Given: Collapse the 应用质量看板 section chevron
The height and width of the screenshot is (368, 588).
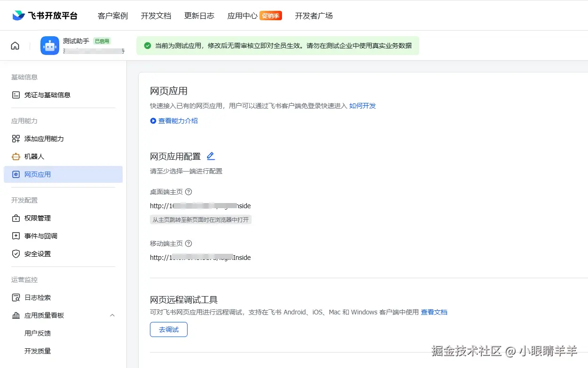Looking at the screenshot, I should pos(112,315).
